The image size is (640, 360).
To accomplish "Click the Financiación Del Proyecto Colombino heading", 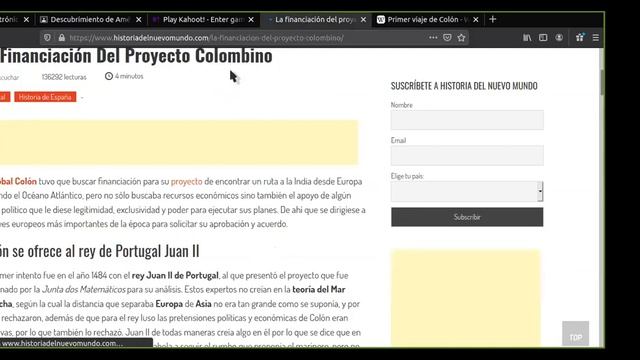I will tap(136, 56).
